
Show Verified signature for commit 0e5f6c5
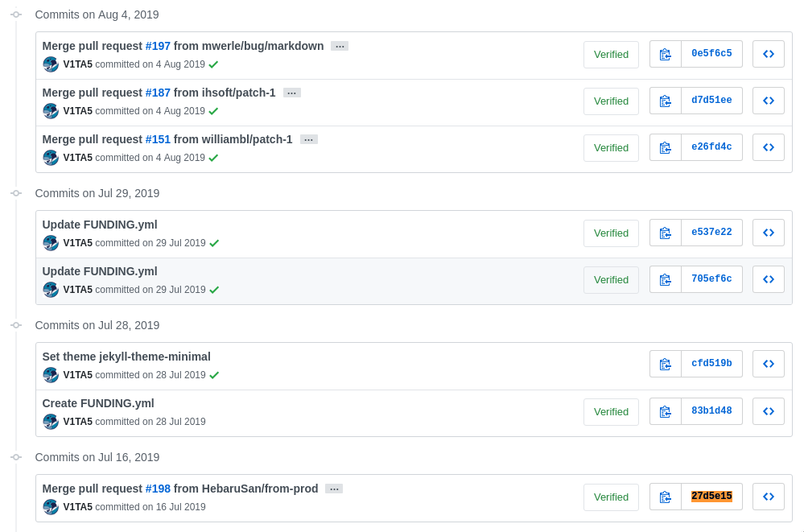611,55
